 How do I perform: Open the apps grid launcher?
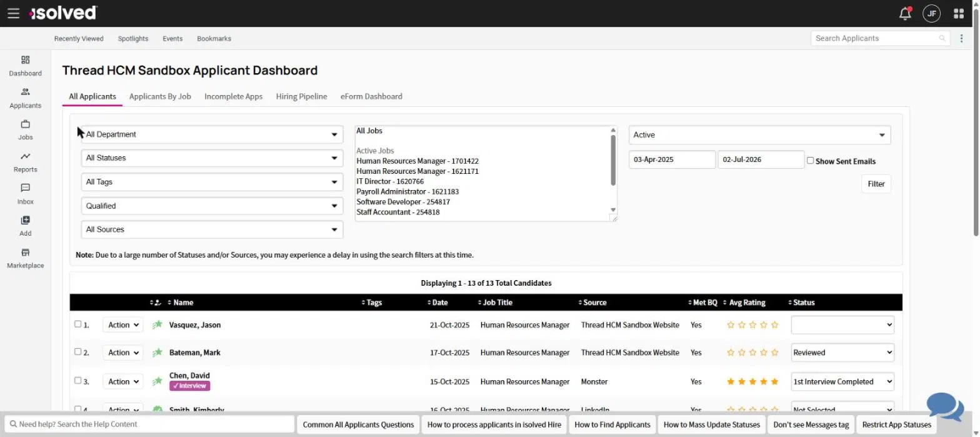(959, 13)
